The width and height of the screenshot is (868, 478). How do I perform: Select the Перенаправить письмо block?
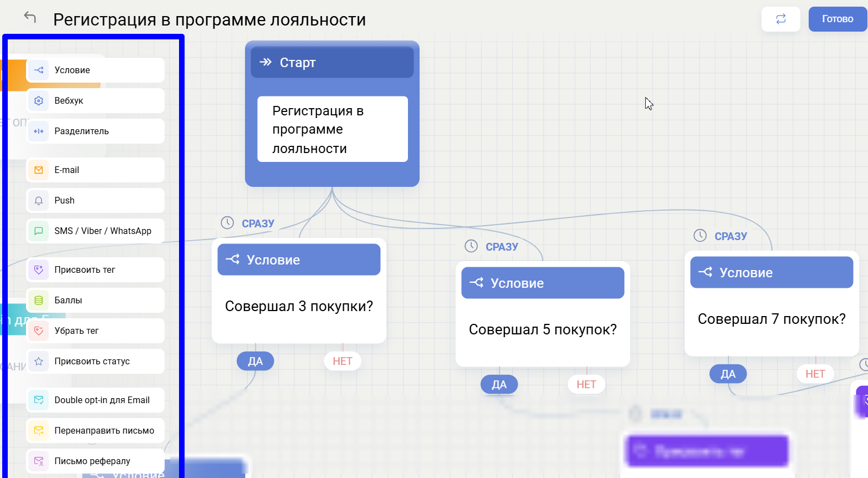click(x=95, y=431)
